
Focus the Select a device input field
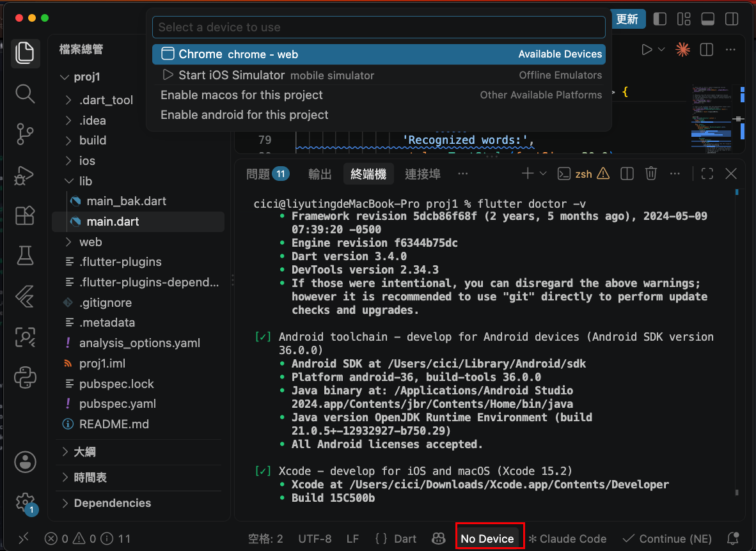pos(379,27)
